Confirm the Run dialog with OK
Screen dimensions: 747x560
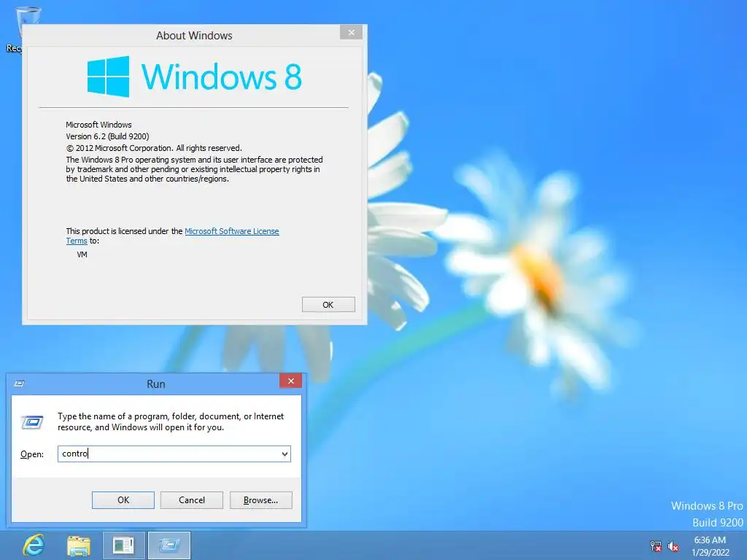click(123, 500)
